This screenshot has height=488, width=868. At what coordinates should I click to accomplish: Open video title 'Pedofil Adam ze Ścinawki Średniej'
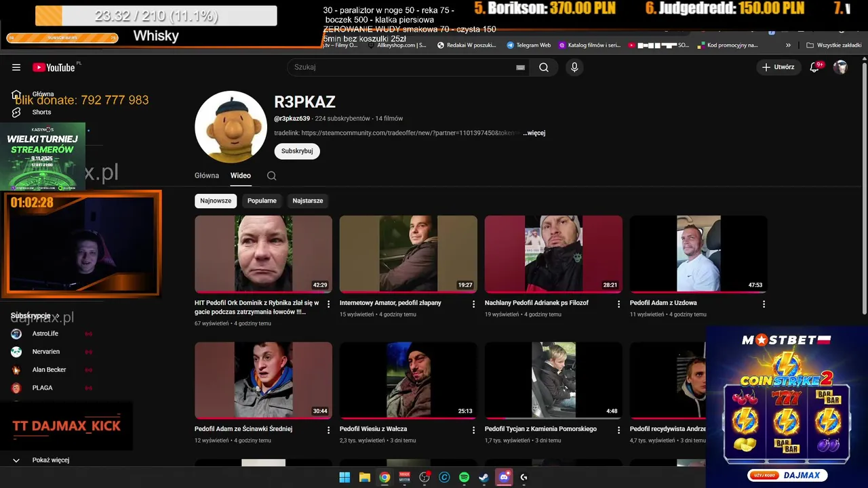[x=243, y=429]
